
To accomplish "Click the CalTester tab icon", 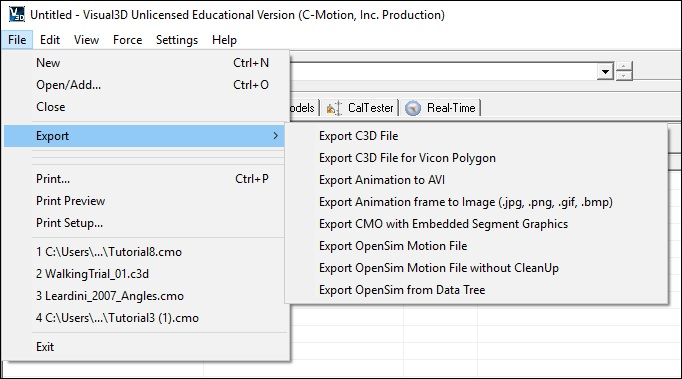I will click(334, 108).
